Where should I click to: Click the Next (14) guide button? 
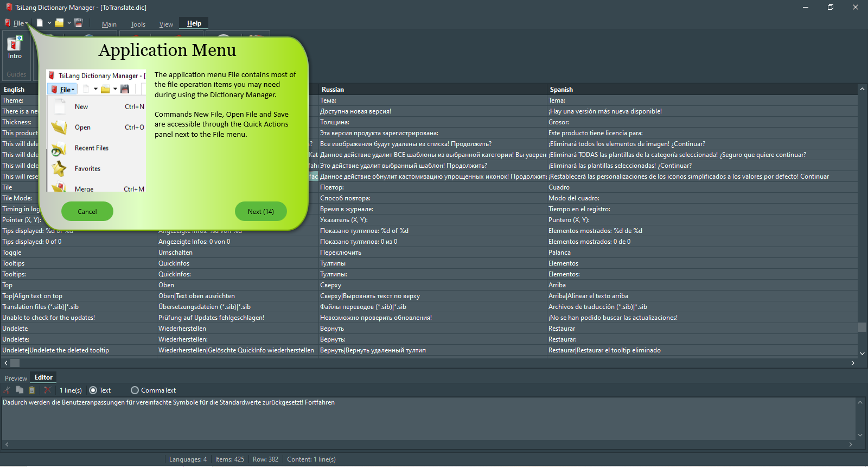click(261, 211)
